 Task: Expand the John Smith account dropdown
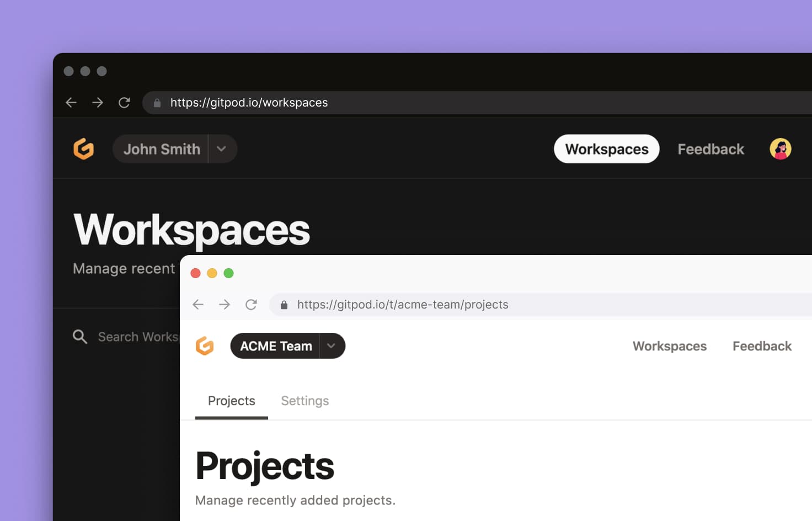(222, 149)
